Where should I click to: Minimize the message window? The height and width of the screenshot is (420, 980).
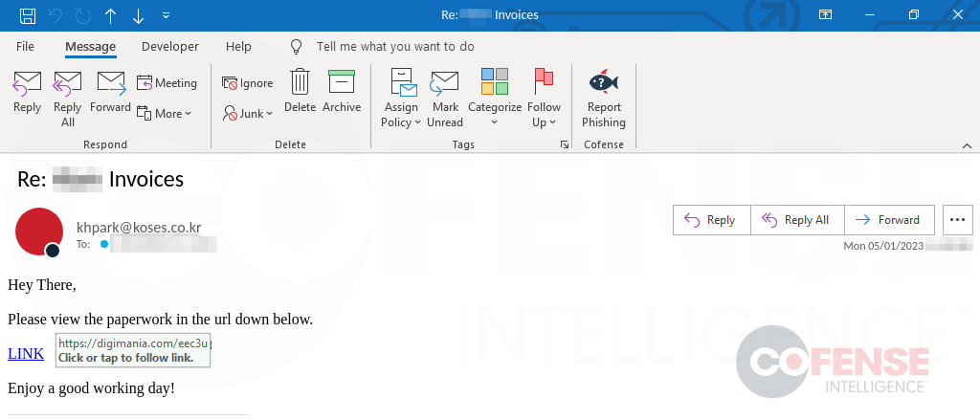pos(870,15)
